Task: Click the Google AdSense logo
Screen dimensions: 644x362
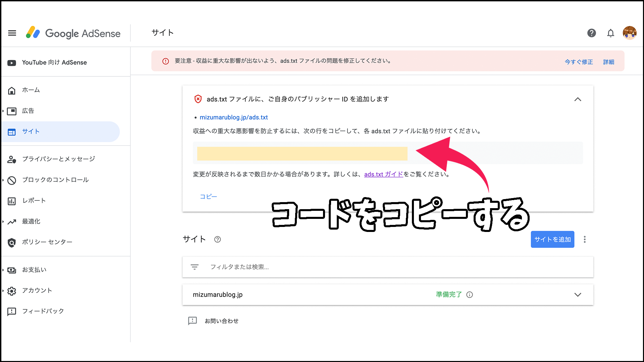Action: click(x=73, y=33)
